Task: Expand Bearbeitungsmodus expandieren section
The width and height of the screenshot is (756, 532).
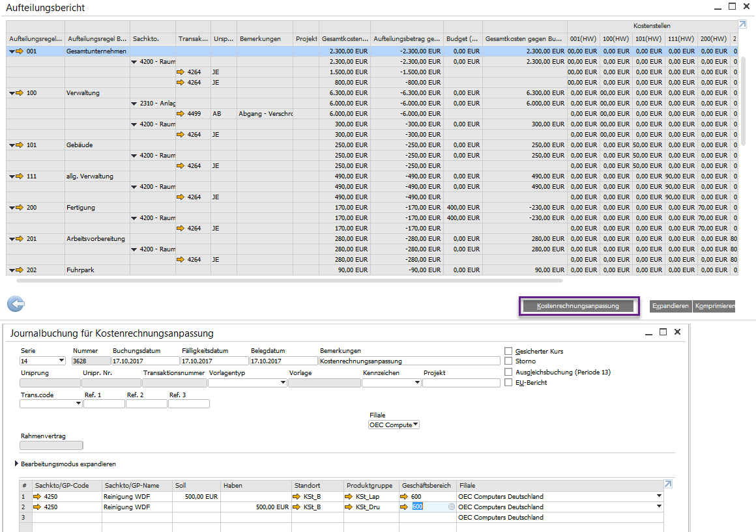Action: (x=16, y=464)
